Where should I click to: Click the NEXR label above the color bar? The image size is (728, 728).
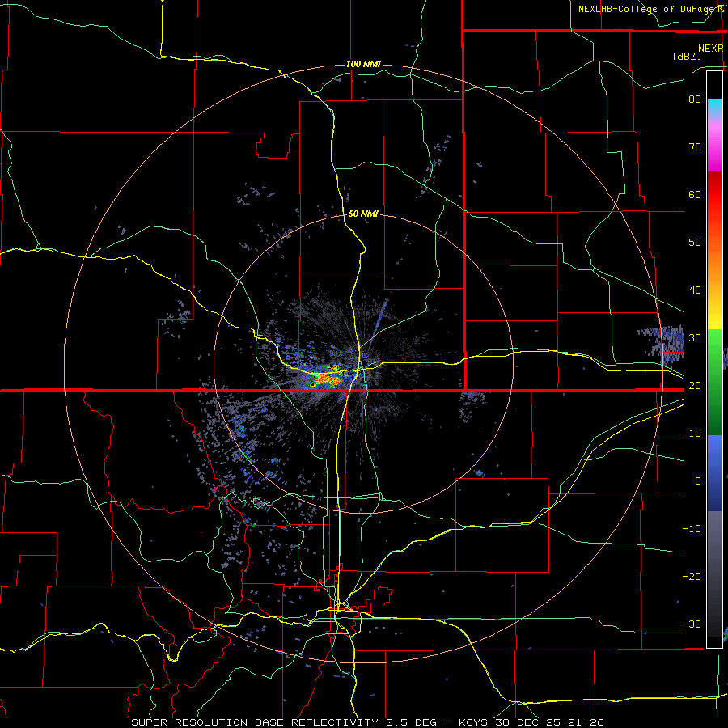point(710,49)
